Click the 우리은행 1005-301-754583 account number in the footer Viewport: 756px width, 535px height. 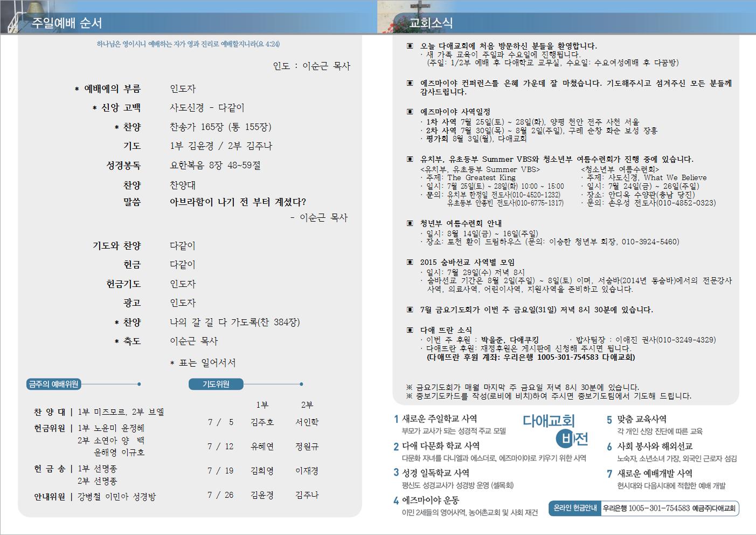pos(646,508)
